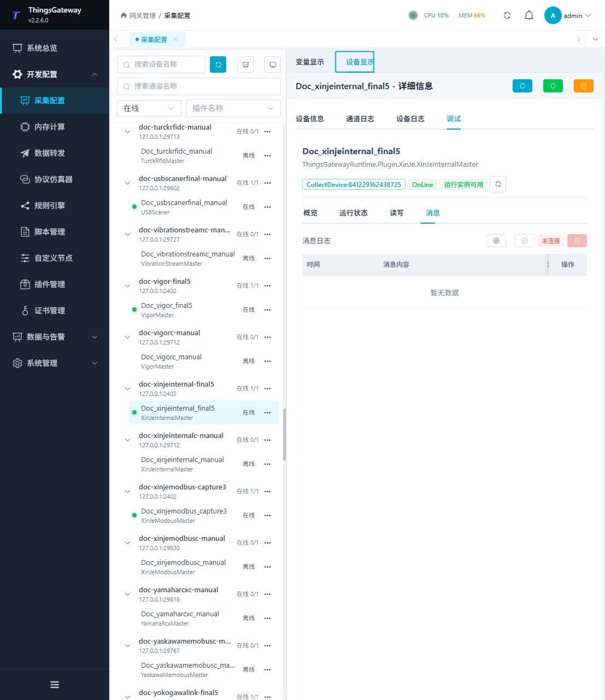The image size is (605, 700).
Task: Open the 插件名称 filter dropdown
Action: point(233,108)
